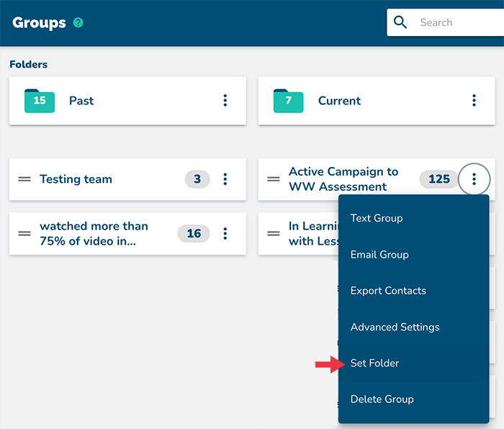Select Text Group from the menu
The width and height of the screenshot is (504, 429).
[377, 218]
